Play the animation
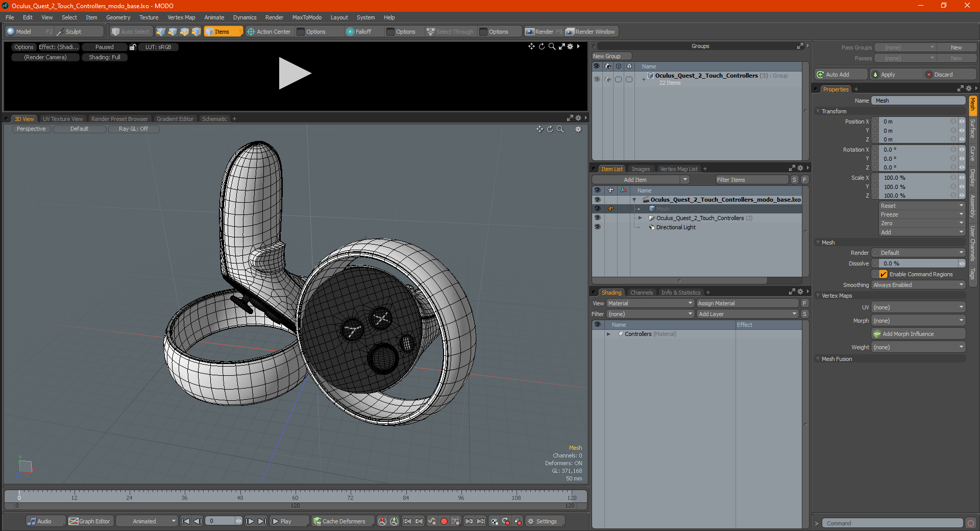Screen dimensions: 980x531 [289, 521]
